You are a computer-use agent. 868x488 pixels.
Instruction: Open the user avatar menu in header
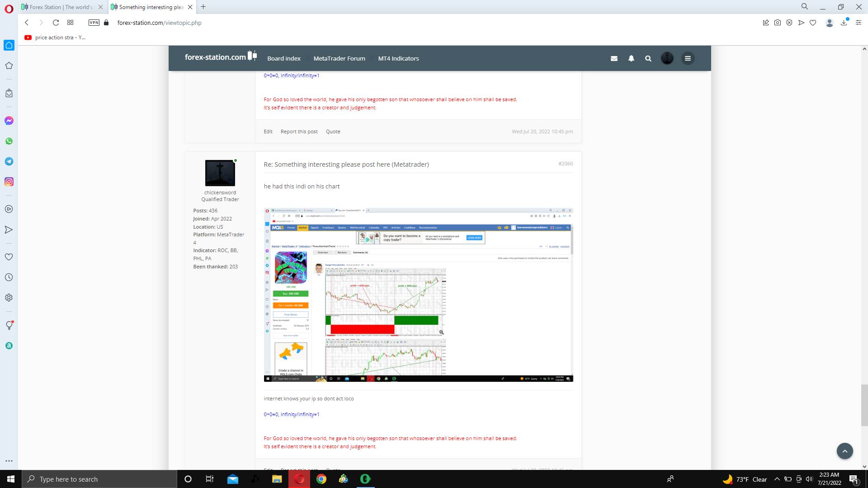coord(667,58)
